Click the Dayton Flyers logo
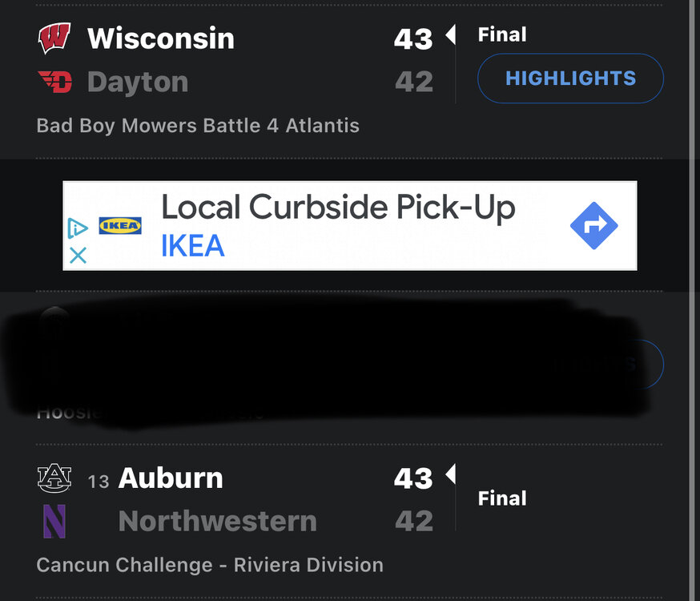Viewport: 700px width, 601px height. [54, 82]
